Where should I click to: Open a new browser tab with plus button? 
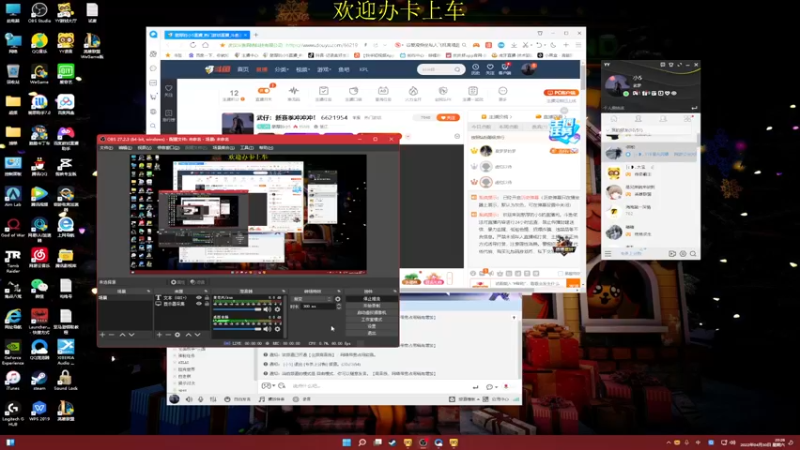click(x=256, y=35)
